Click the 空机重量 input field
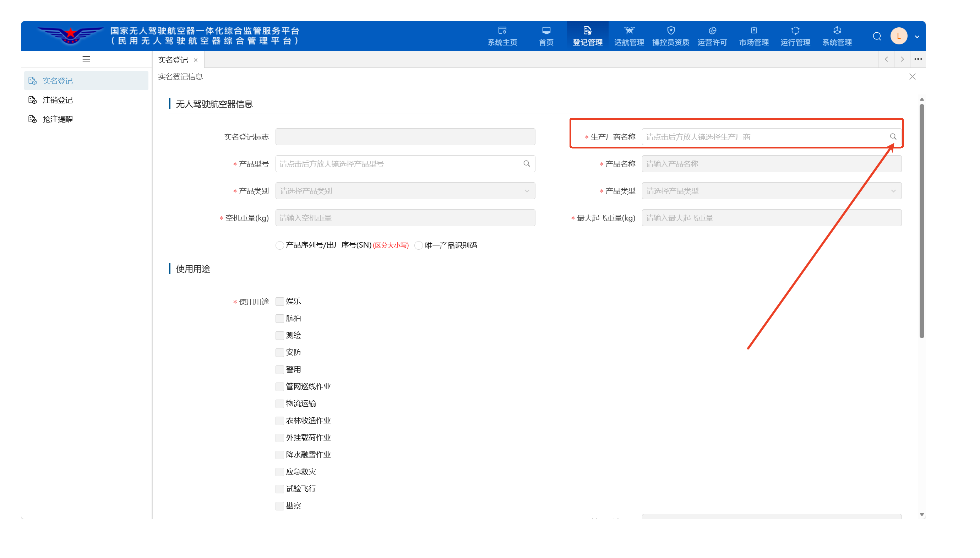Screen dimensions: 980x558 click(x=405, y=218)
